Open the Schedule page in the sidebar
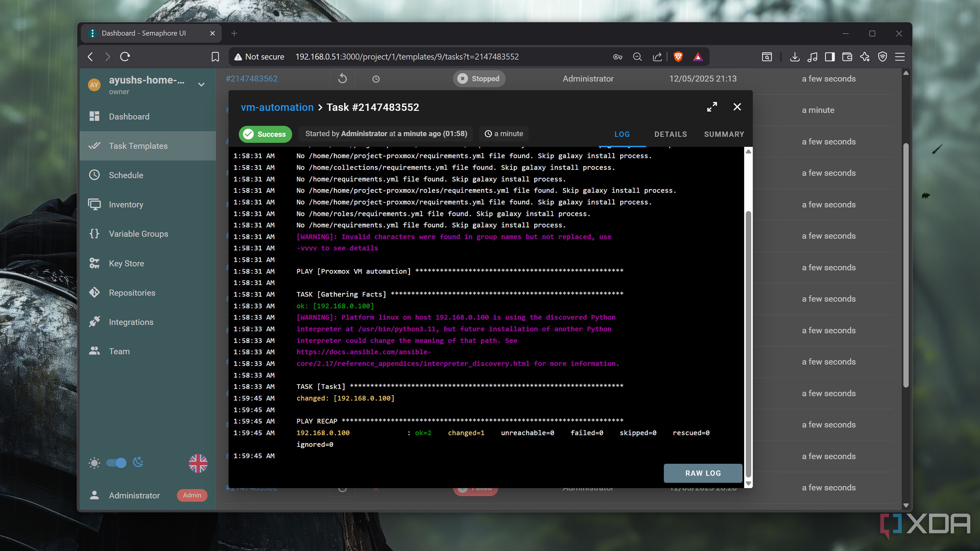 pos(148,175)
